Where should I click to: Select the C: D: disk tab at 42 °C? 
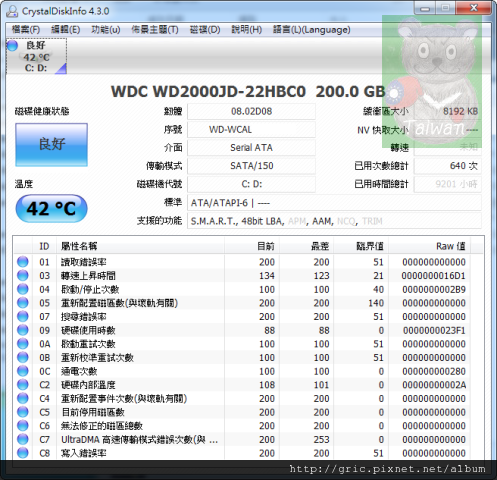36,56
